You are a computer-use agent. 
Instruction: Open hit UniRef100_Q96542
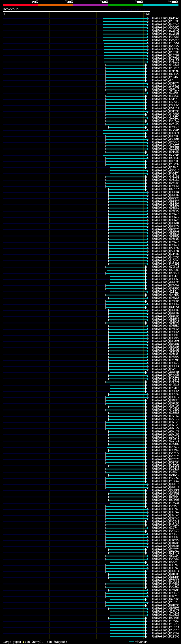coord(166,450)
